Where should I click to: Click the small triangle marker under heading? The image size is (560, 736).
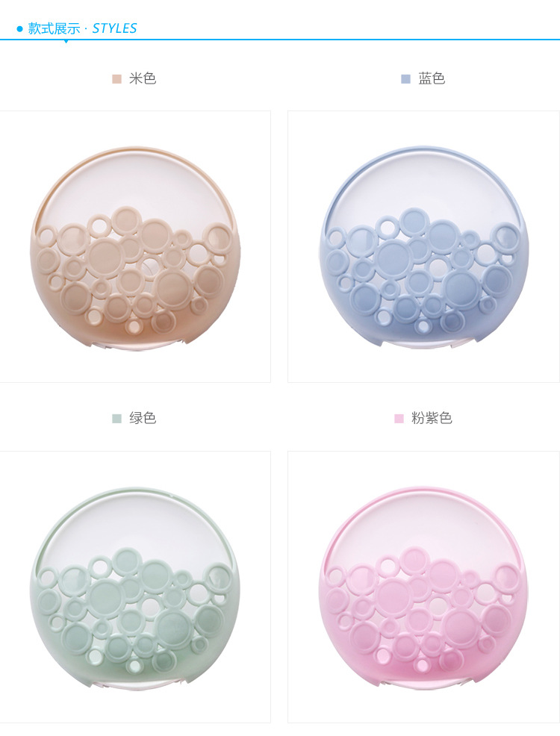(x=66, y=41)
